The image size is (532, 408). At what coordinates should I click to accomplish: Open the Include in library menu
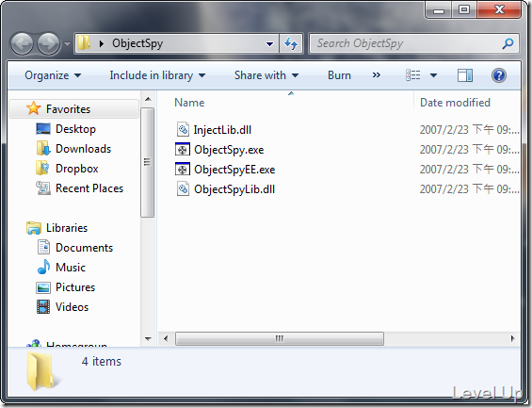tap(157, 75)
